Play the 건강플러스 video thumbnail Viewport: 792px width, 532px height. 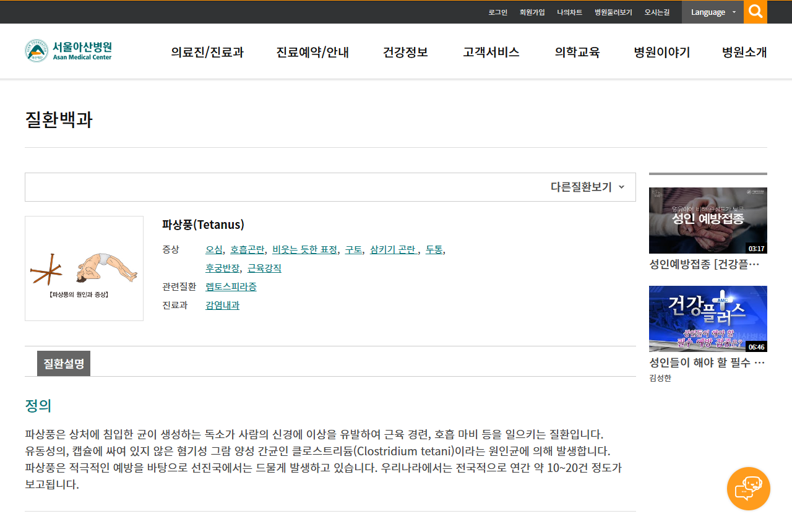708,319
